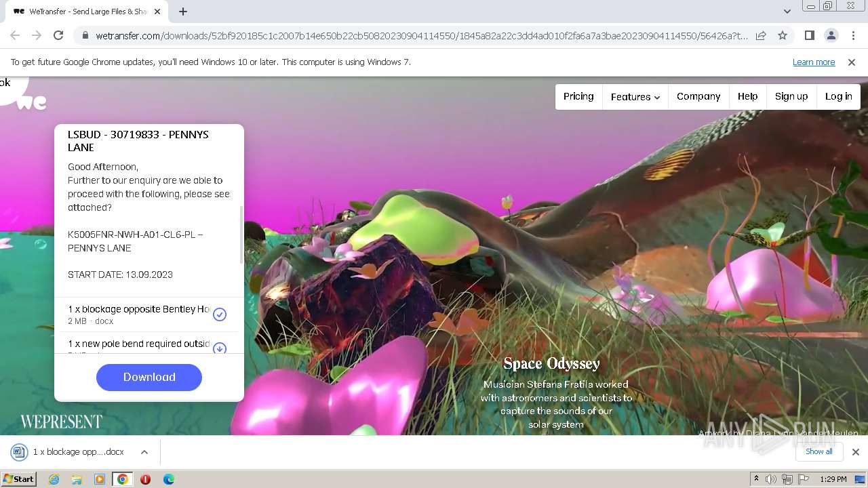
Task: Open Chrome side panel icon
Action: click(x=809, y=35)
